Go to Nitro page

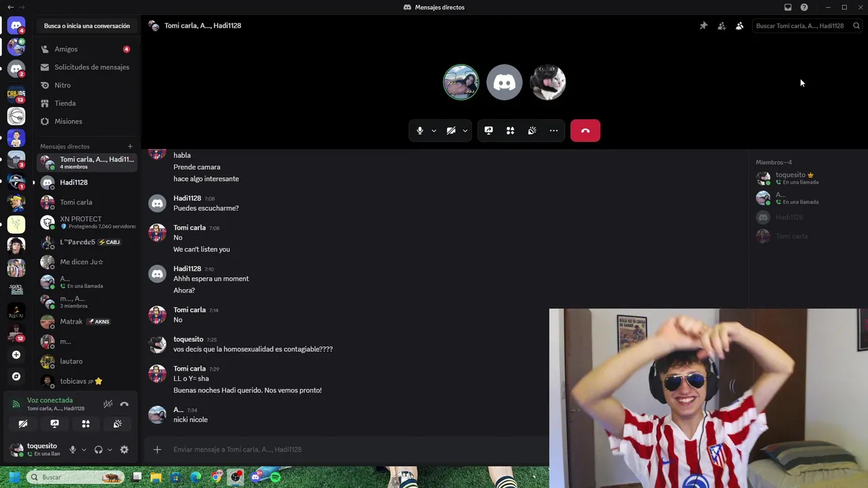87,85
